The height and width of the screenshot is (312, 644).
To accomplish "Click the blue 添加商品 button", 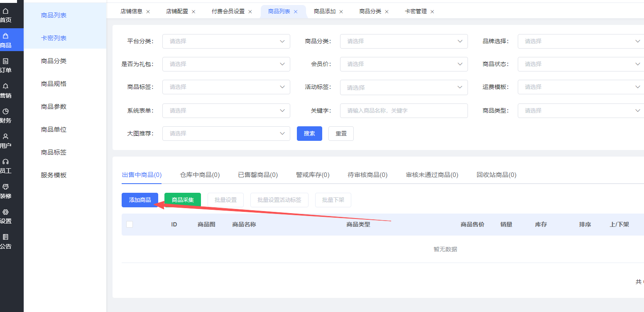I will [x=140, y=200].
